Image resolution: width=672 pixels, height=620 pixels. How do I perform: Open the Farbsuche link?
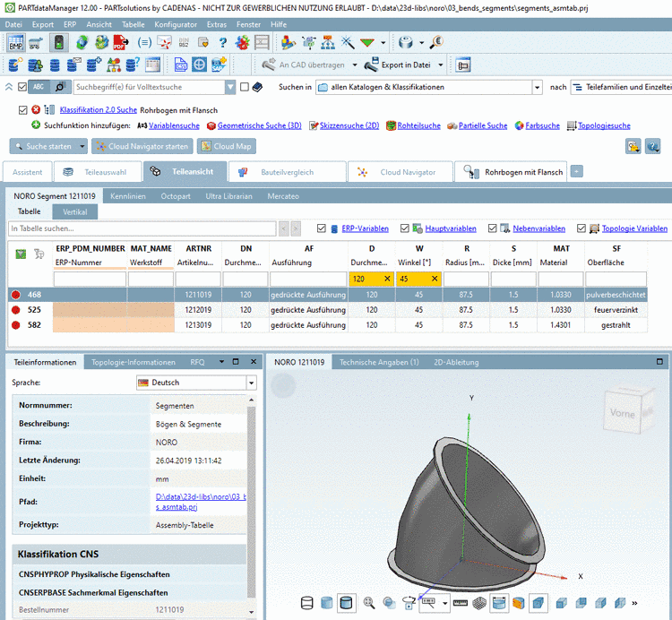click(543, 125)
